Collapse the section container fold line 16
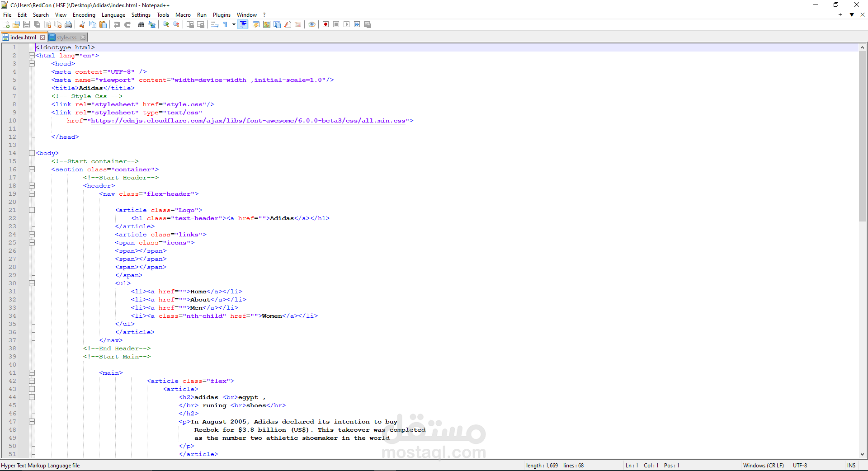868x471 pixels. point(32,170)
